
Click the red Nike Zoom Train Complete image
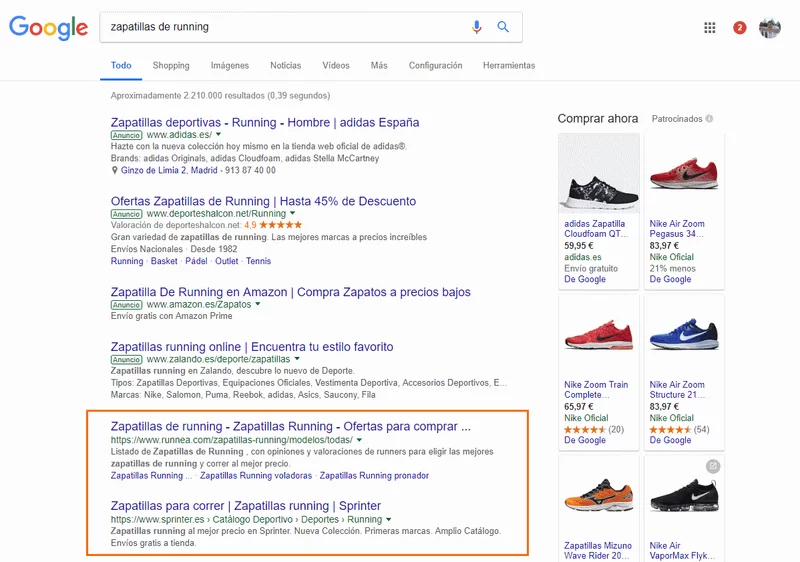tap(599, 335)
